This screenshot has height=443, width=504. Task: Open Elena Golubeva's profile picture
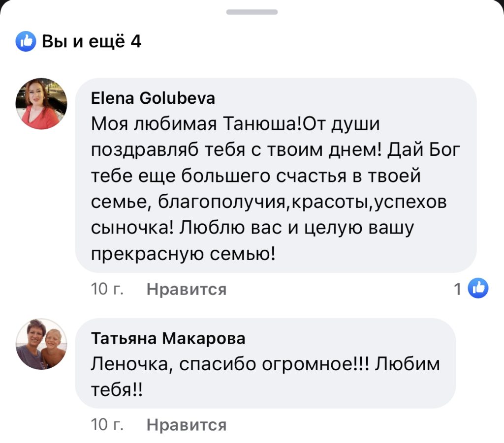42,103
